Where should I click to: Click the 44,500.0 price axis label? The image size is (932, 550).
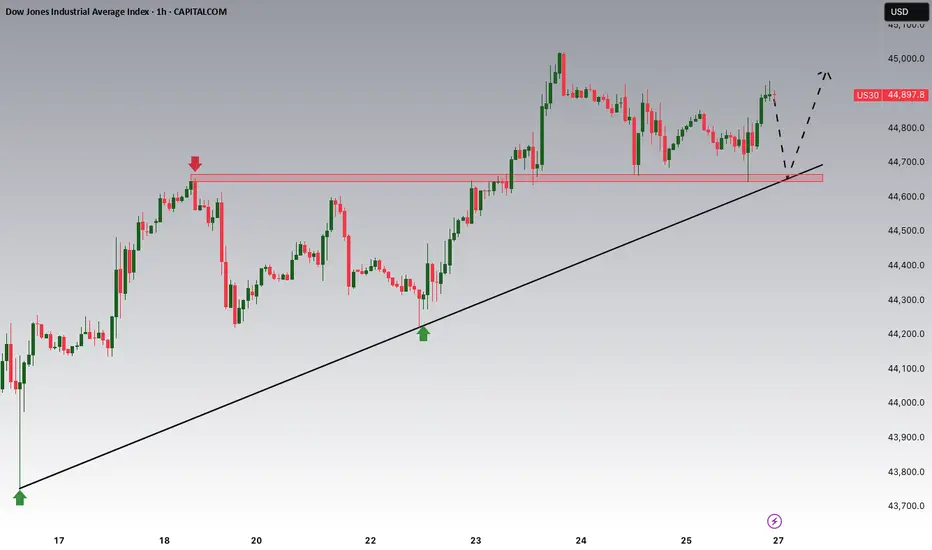[906, 230]
